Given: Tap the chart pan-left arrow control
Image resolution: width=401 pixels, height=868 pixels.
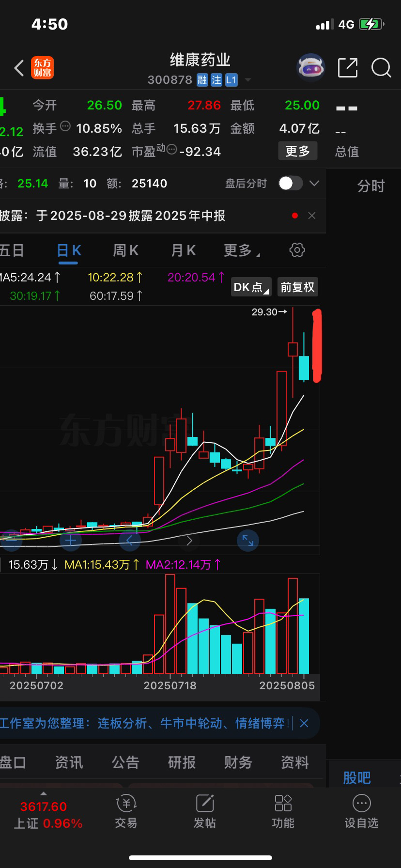Looking at the screenshot, I should tap(130, 540).
